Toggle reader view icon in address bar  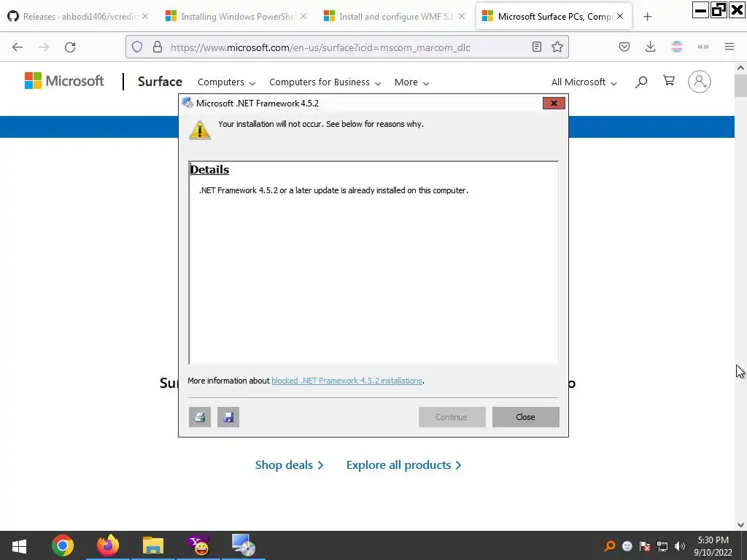[537, 47]
